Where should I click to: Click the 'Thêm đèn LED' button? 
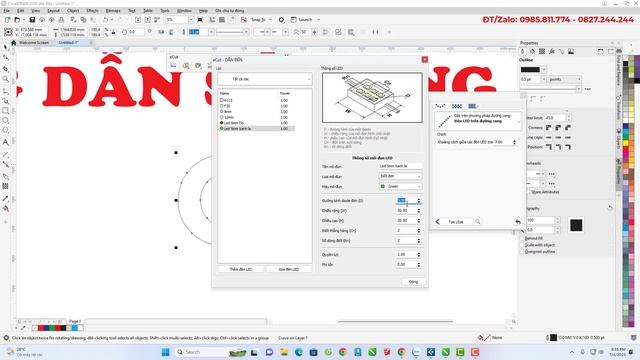(x=241, y=269)
